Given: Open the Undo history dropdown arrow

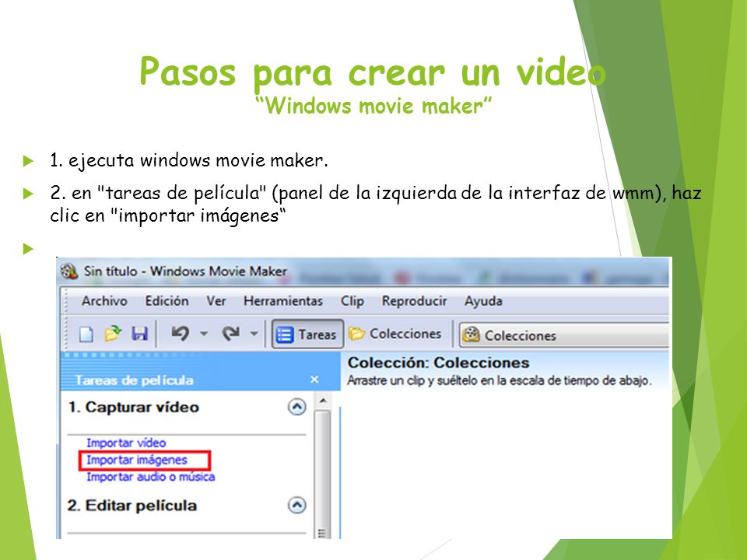Looking at the screenshot, I should [x=204, y=334].
